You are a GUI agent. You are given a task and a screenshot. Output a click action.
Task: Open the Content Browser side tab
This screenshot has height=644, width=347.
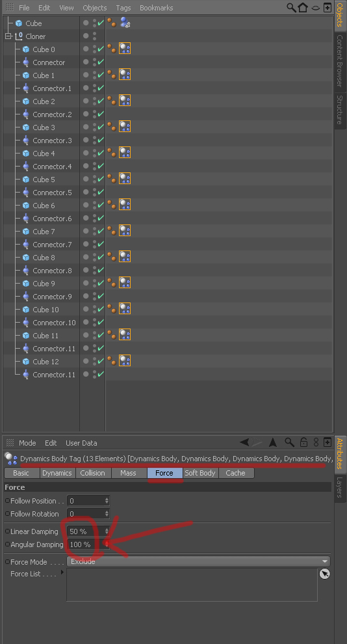click(340, 60)
